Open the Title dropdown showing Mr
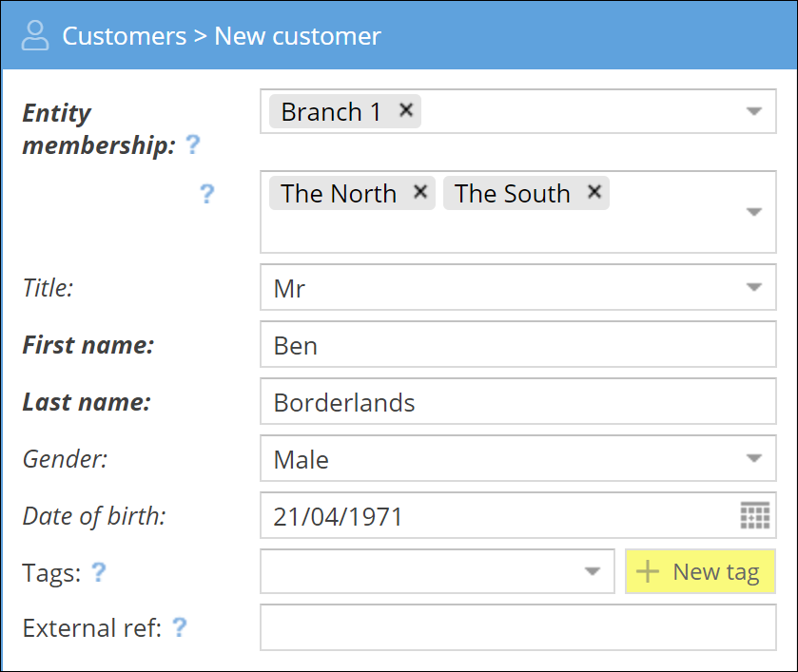 tap(753, 287)
